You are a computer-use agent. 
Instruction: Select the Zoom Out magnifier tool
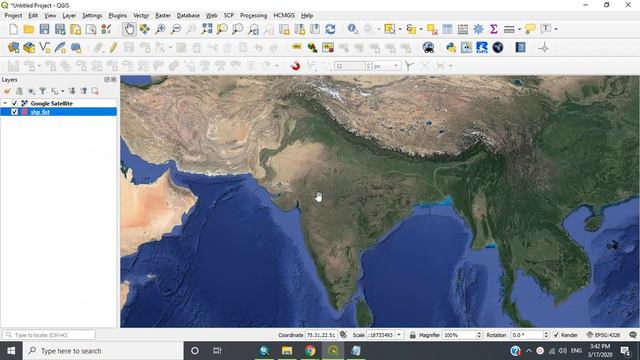point(176,29)
